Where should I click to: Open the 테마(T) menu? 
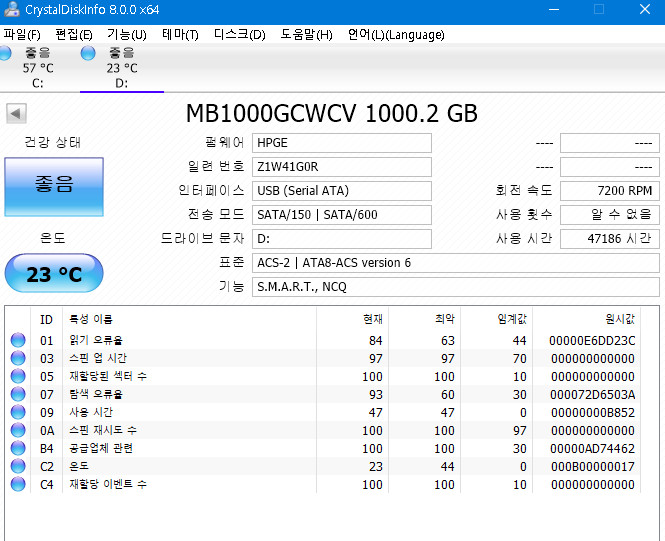tap(180, 35)
